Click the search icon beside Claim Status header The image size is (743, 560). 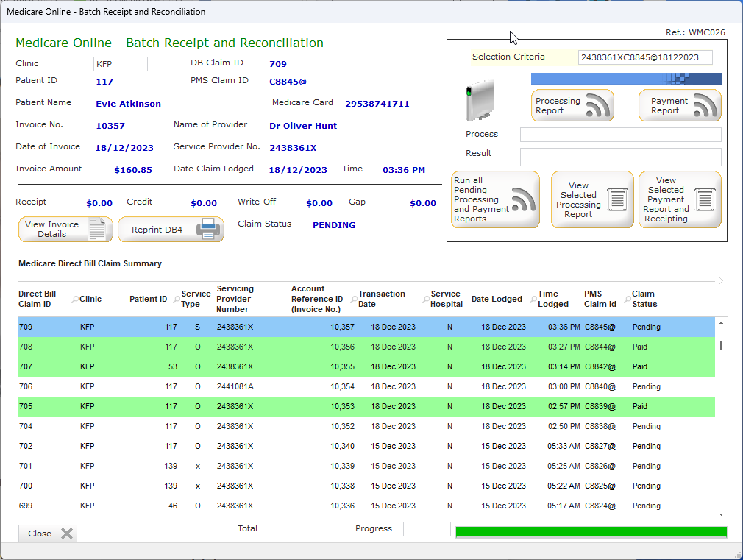click(x=628, y=300)
